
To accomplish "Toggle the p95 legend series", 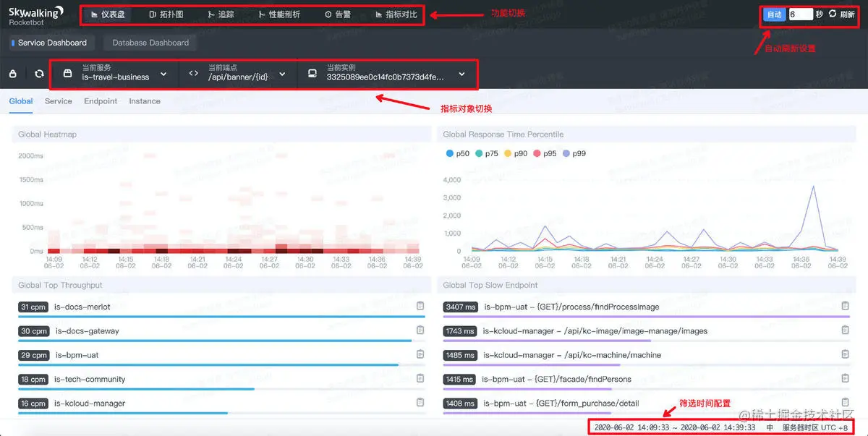I will [545, 153].
